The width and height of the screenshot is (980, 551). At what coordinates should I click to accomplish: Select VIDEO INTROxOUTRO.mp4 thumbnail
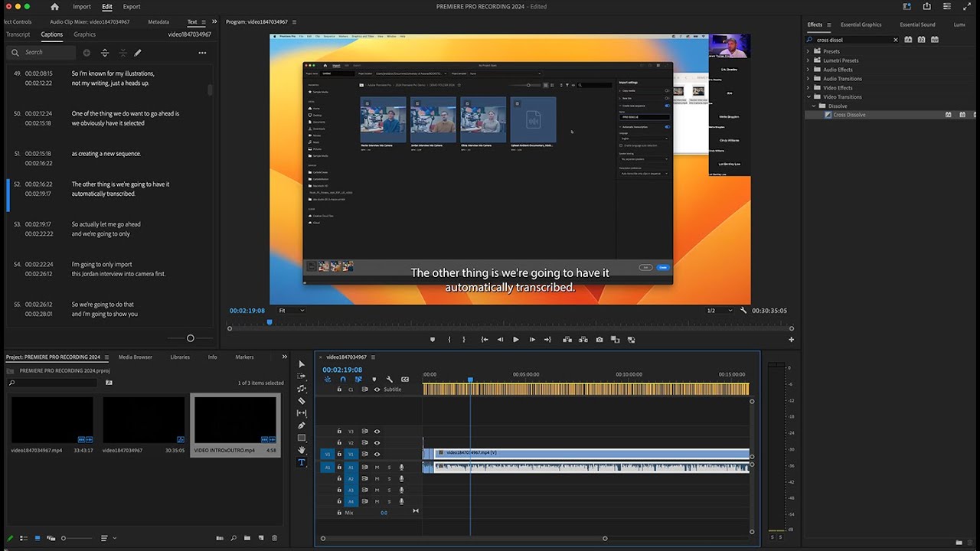tap(235, 419)
